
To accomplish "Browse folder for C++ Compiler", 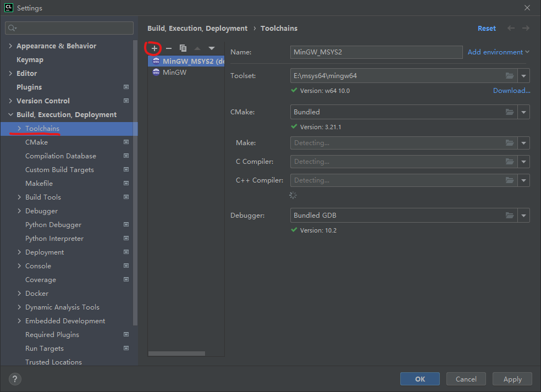I will tap(510, 180).
